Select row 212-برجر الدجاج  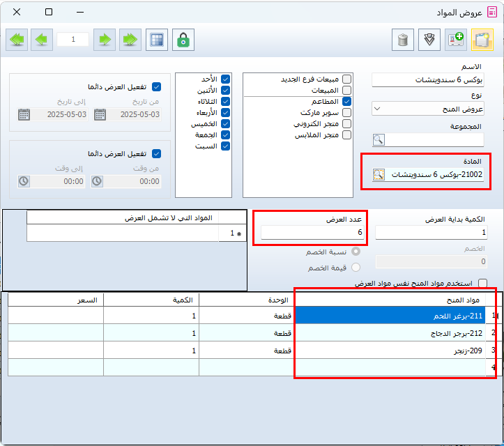390,333
